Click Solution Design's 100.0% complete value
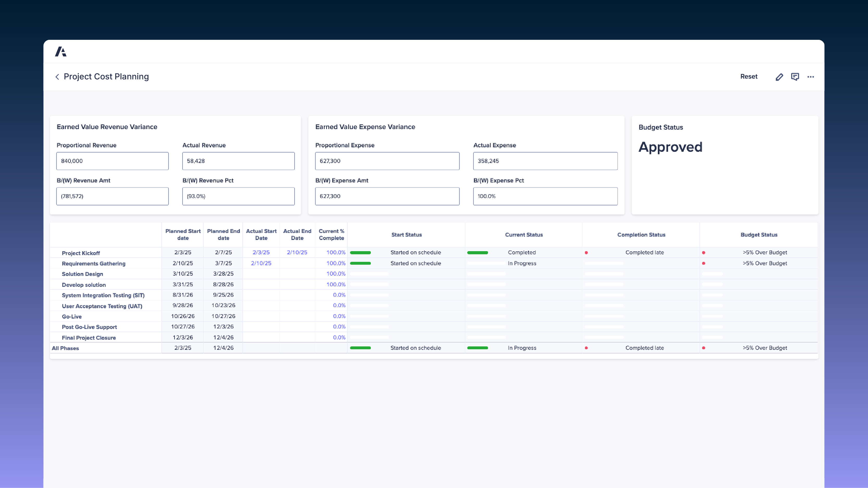Image resolution: width=868 pixels, height=488 pixels. [336, 274]
